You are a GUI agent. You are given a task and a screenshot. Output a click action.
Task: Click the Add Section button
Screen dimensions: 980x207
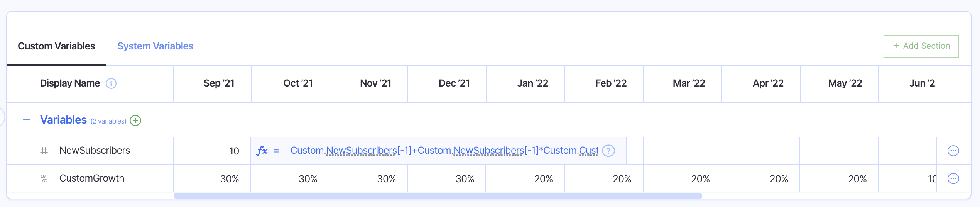tap(921, 46)
